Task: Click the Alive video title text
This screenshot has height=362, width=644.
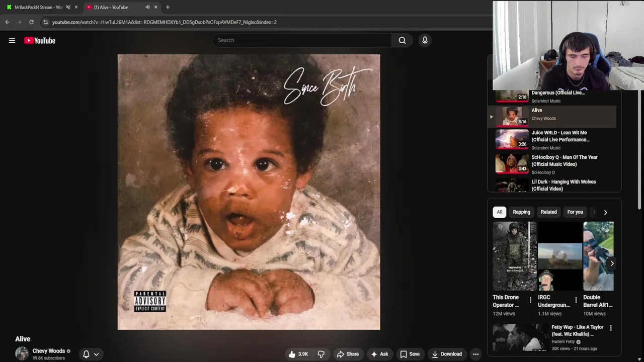Action: (23, 339)
